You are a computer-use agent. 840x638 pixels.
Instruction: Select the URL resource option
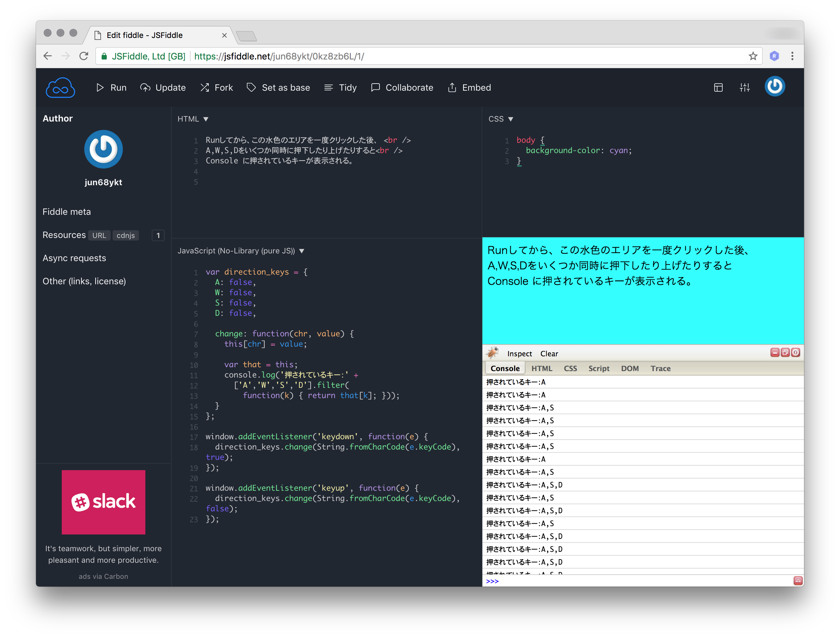(99, 235)
